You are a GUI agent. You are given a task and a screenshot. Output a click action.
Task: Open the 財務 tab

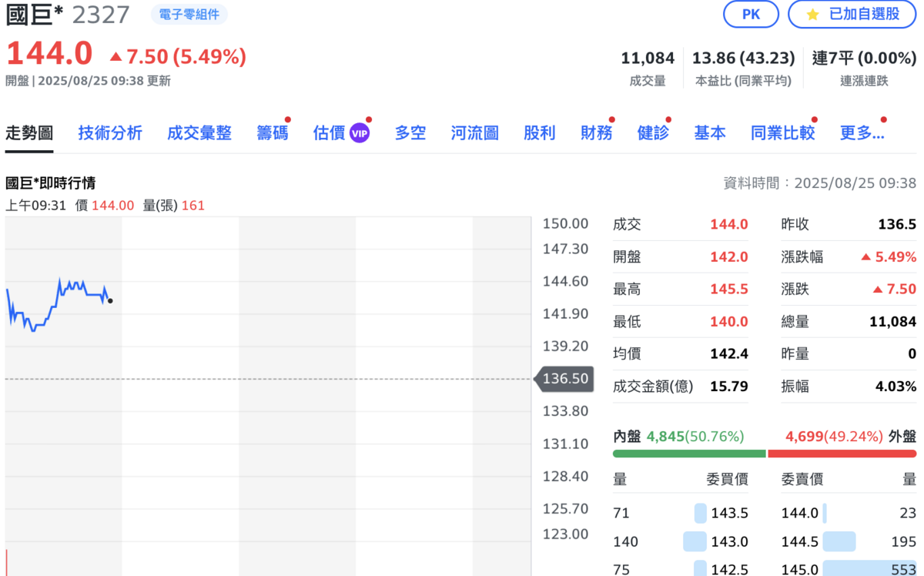(x=596, y=133)
